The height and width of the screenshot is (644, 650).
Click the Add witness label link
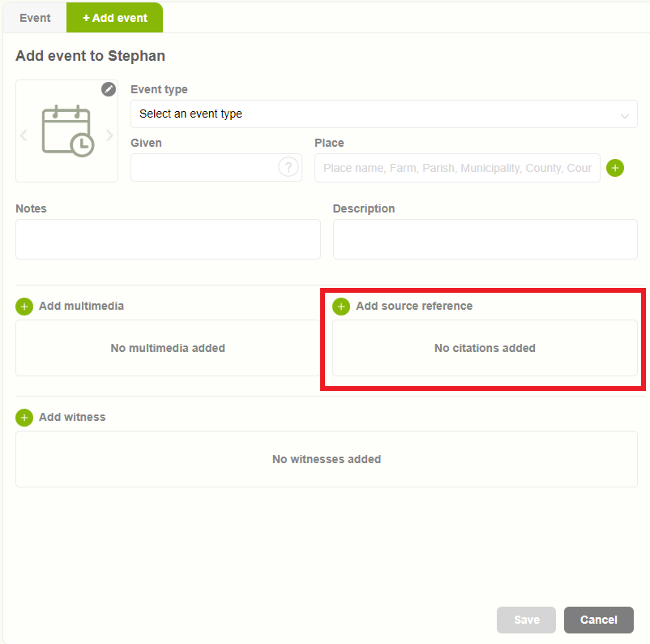click(x=72, y=417)
